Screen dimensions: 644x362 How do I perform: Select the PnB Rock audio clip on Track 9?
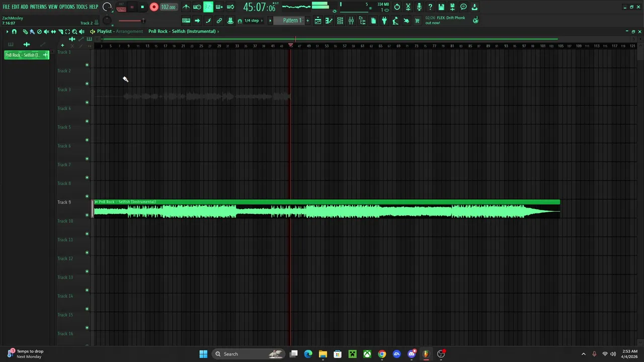tap(327, 209)
